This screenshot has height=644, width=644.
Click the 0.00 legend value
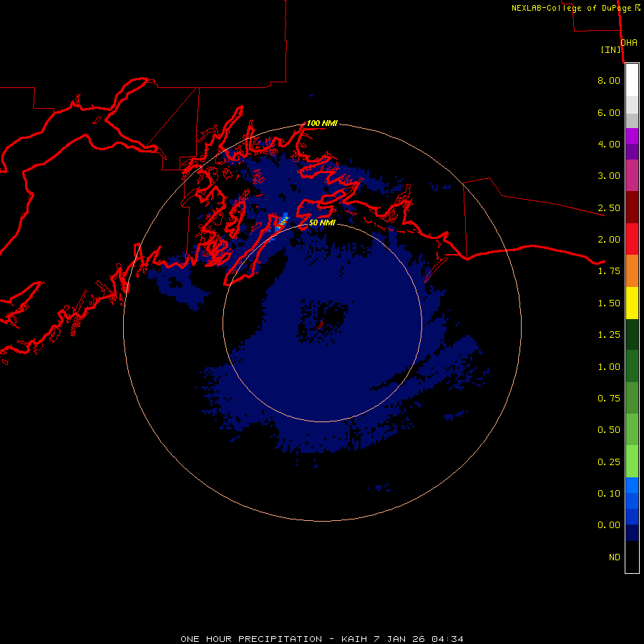(x=609, y=525)
